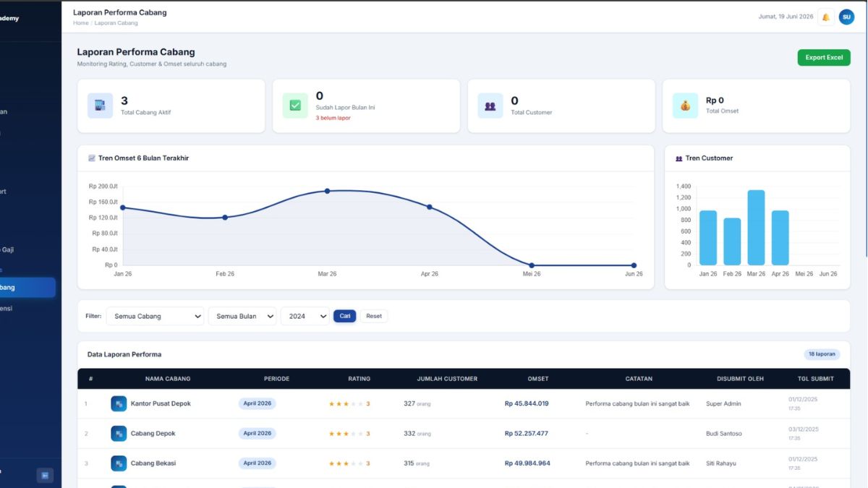This screenshot has width=868, height=488.
Task: Open the 2024 year filter dropdown
Action: tap(305, 316)
